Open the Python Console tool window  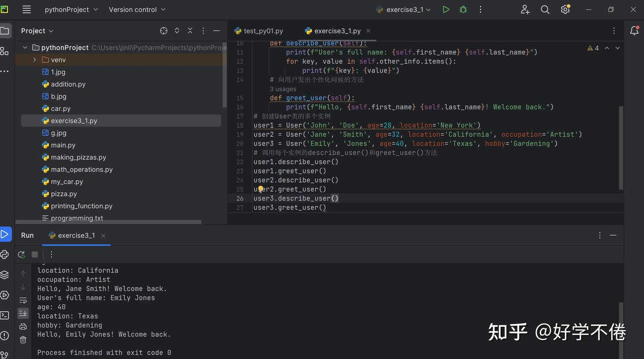(4, 254)
